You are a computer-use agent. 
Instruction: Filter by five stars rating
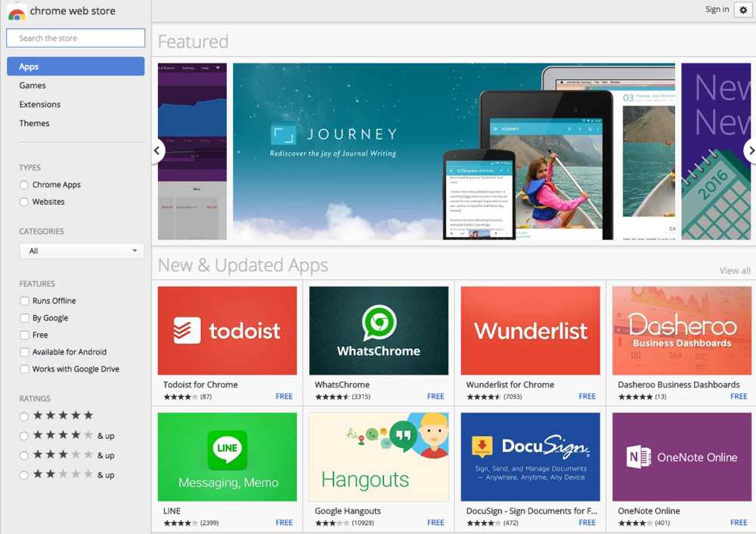coord(24,416)
